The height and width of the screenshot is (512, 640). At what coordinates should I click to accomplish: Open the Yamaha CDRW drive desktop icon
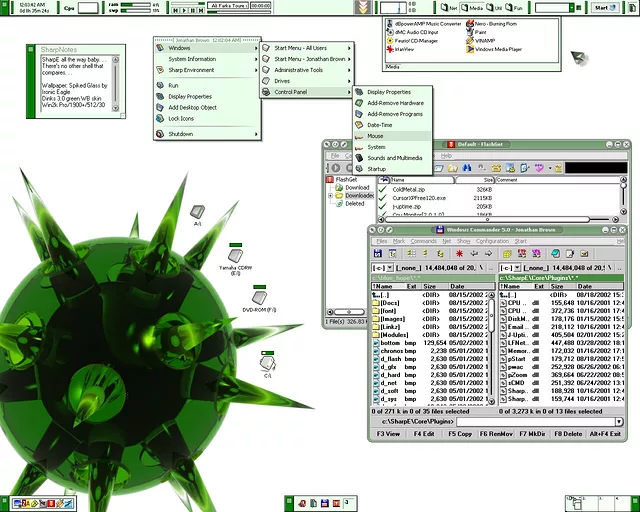tap(236, 256)
